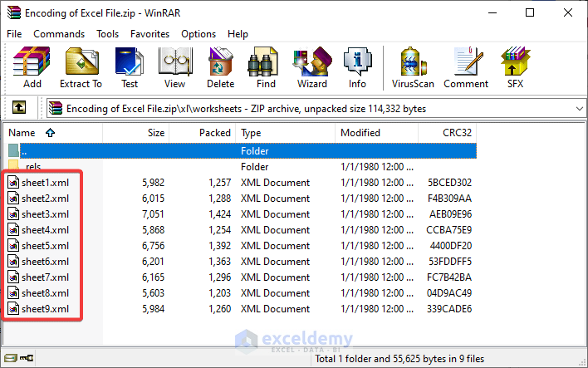Screen dimensions: 588x368
Task: Select the sheet3.xml file name
Action: click(45, 214)
